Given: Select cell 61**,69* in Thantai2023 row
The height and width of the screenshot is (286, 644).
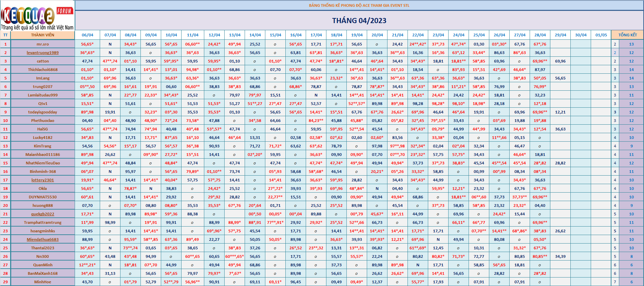Looking at the screenshot, I should coord(418,248).
